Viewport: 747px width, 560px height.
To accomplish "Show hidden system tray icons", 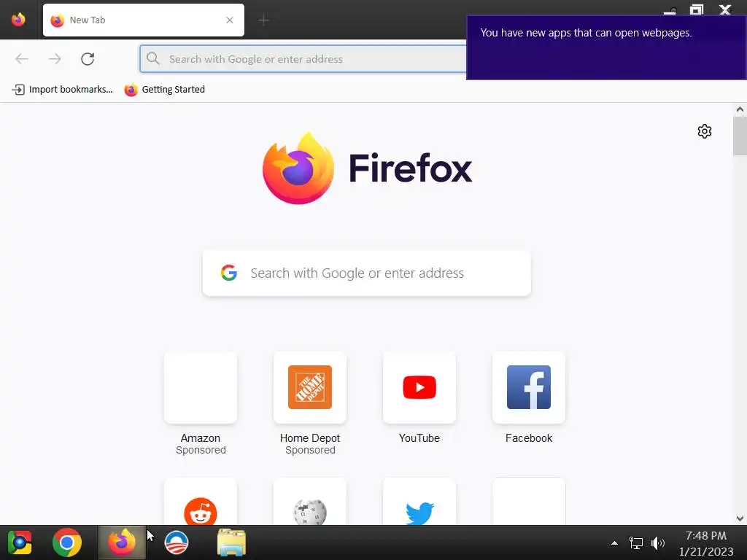I will pyautogui.click(x=614, y=542).
